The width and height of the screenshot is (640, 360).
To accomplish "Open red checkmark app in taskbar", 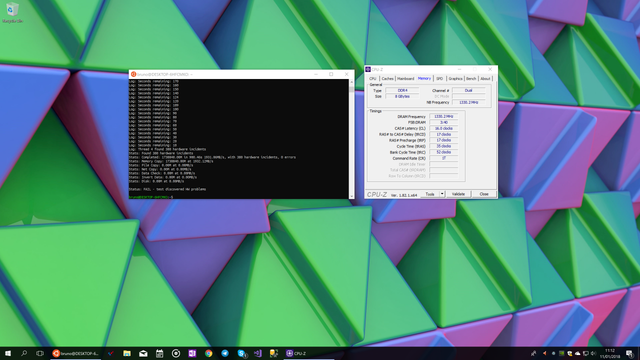I will click(110, 353).
